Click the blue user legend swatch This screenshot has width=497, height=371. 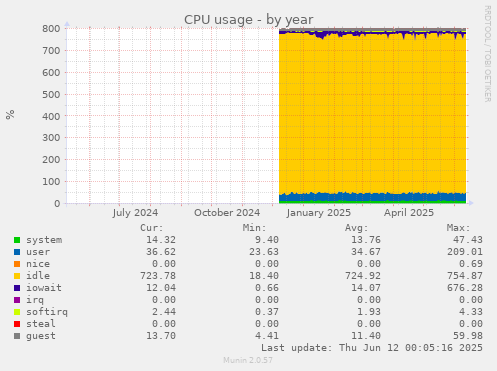click(x=17, y=252)
